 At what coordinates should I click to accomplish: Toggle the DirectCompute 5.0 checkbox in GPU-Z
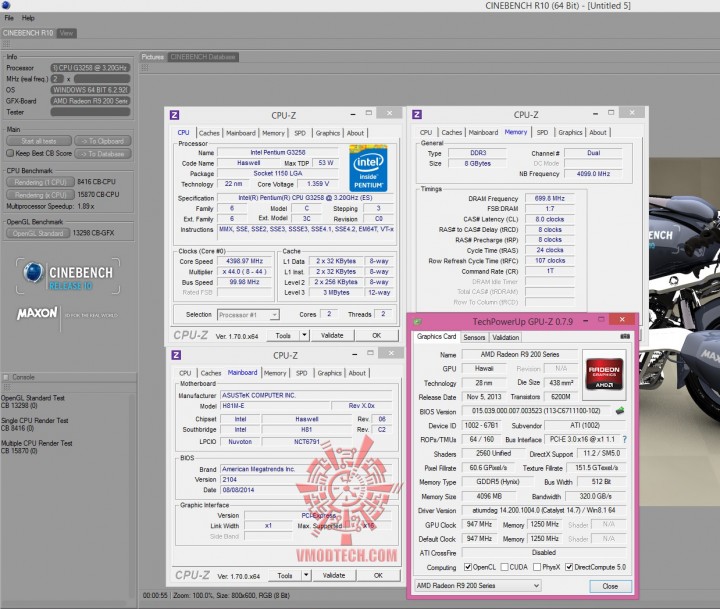pyautogui.click(x=569, y=567)
